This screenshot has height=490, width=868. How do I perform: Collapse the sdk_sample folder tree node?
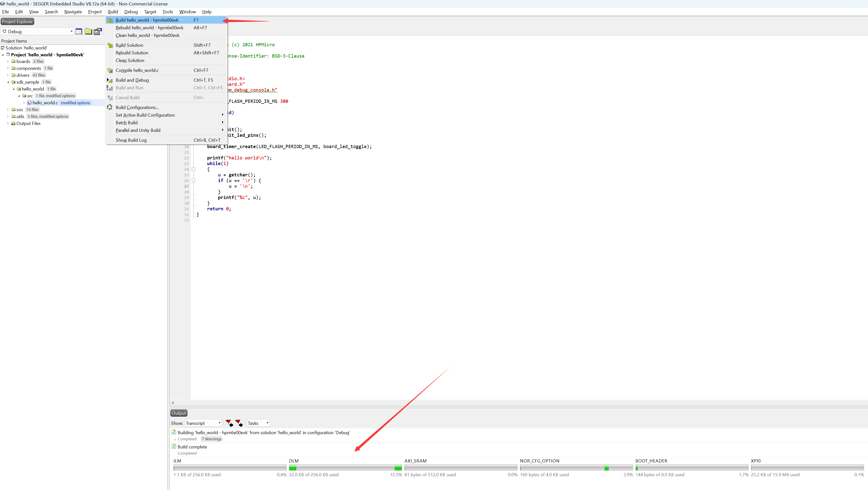pos(8,82)
